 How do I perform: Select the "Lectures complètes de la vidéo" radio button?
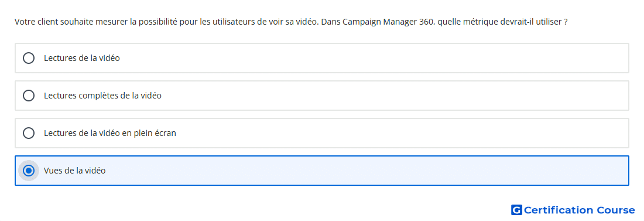click(x=29, y=96)
